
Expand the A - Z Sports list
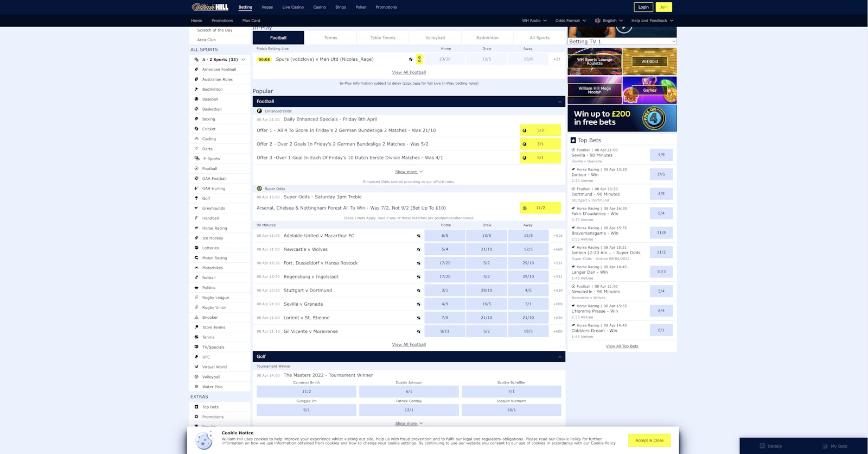(x=243, y=60)
